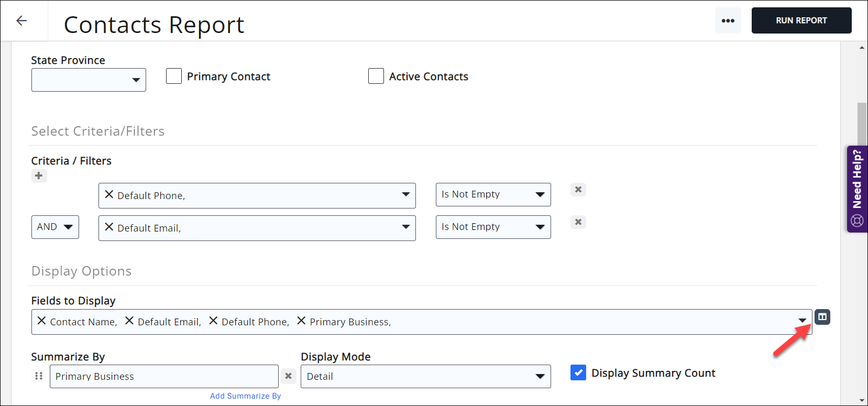The width and height of the screenshot is (868, 406).
Task: Remove the Default Email criteria row
Action: [578, 222]
